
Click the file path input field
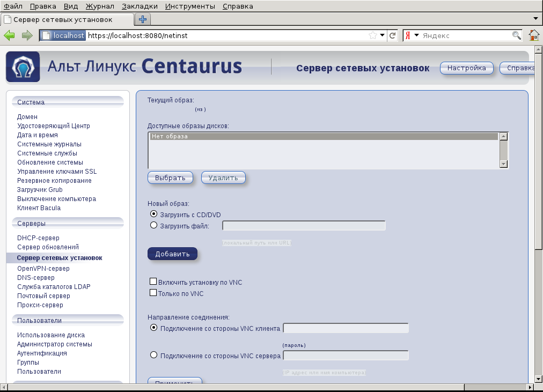click(304, 226)
